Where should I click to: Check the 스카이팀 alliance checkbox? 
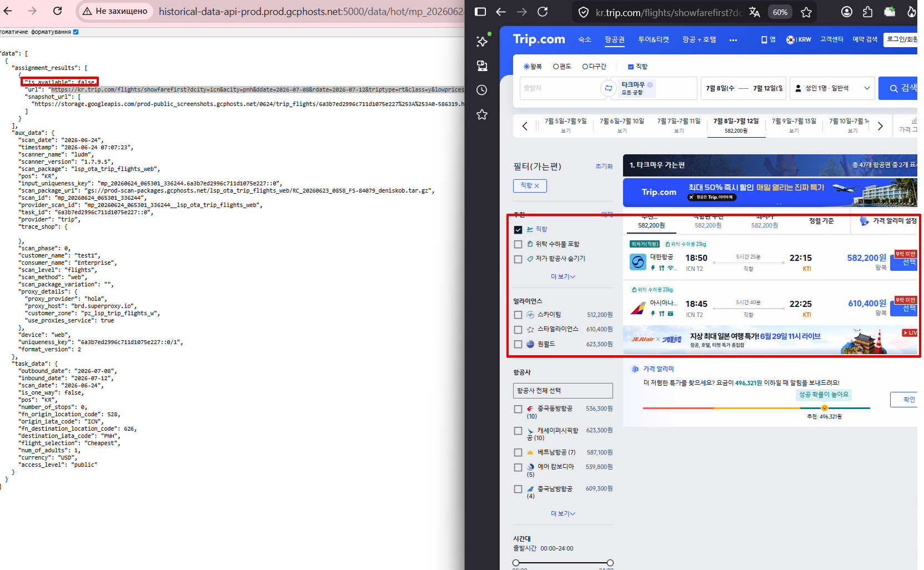[518, 315]
